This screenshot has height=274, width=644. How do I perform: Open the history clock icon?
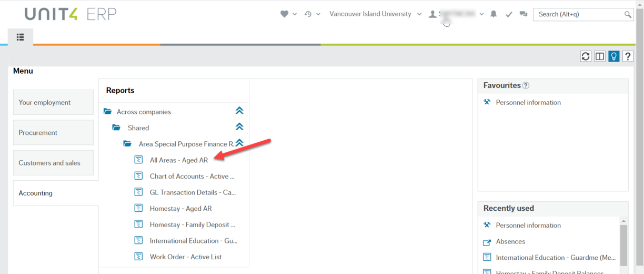308,14
